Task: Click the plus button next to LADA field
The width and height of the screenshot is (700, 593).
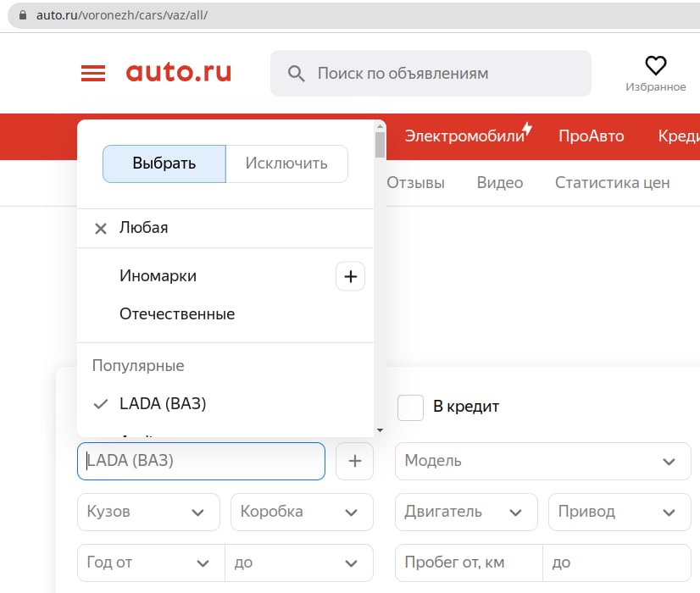Action: tap(354, 461)
